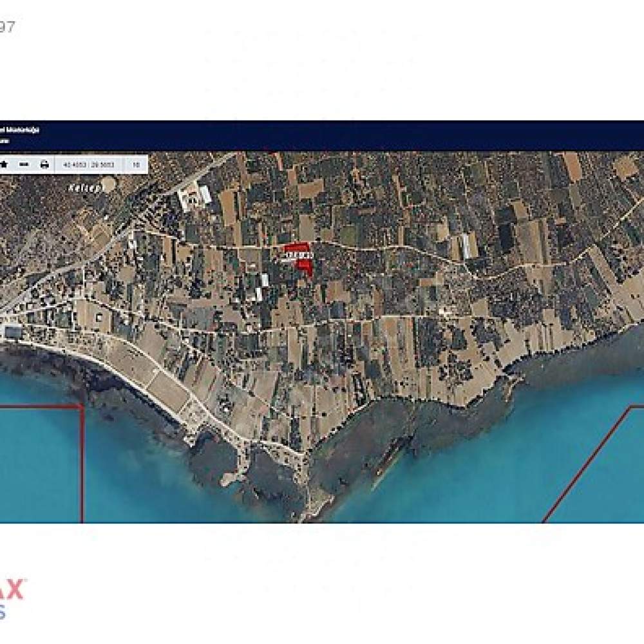Click the white parcel number label
Image resolution: width=644 pixels, height=644 pixels.
point(299,256)
